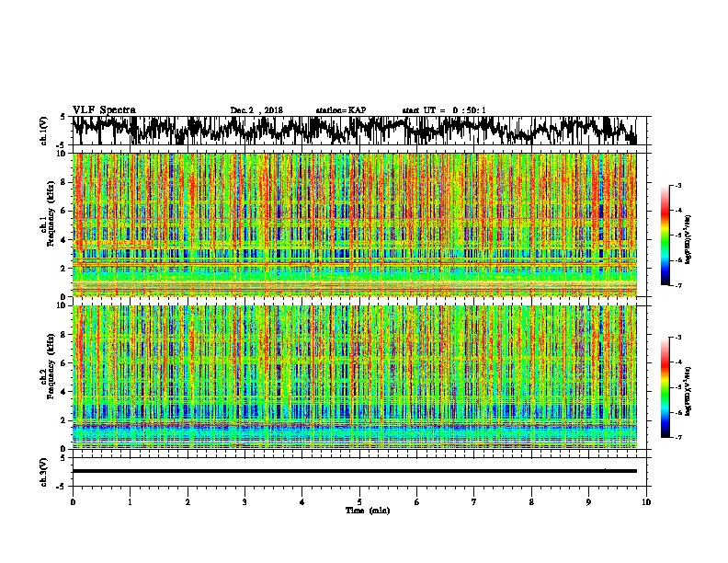The image size is (728, 563).
Task: Click the "ch.1(V)" axis label
Action: pos(44,131)
